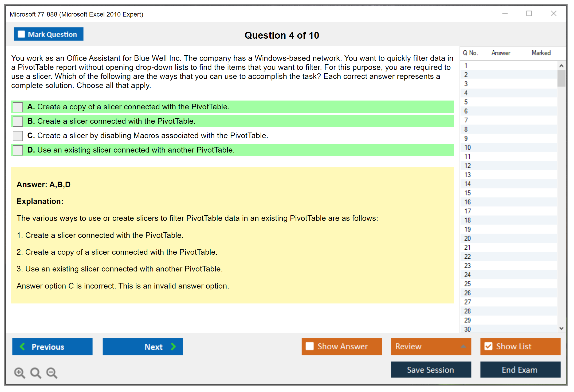This screenshot has height=392, width=574.
Task: Click the Save Session button
Action: tap(431, 370)
